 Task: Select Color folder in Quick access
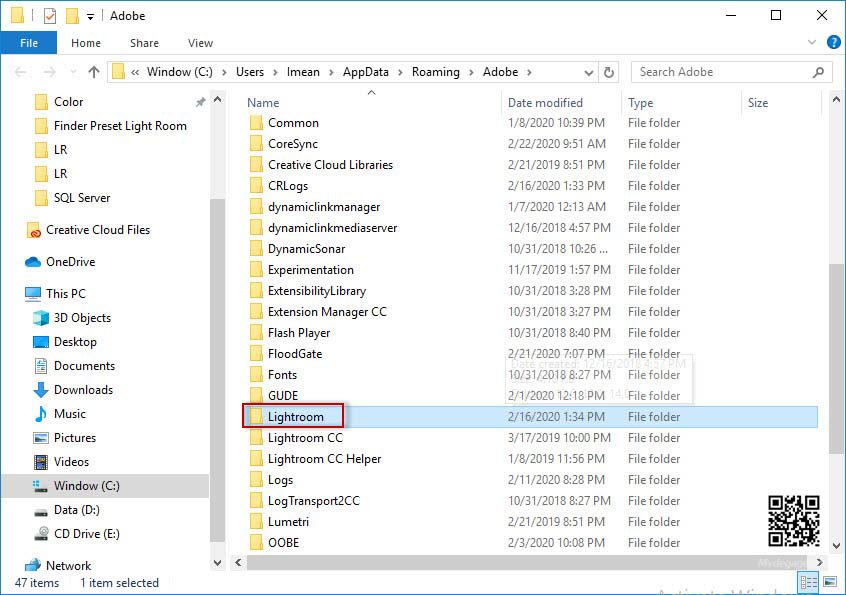pos(68,101)
